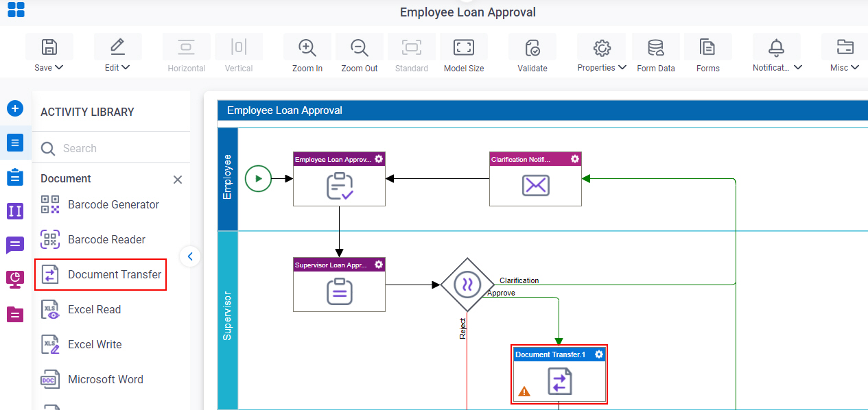Open the chat message sidebar icon

tap(15, 245)
